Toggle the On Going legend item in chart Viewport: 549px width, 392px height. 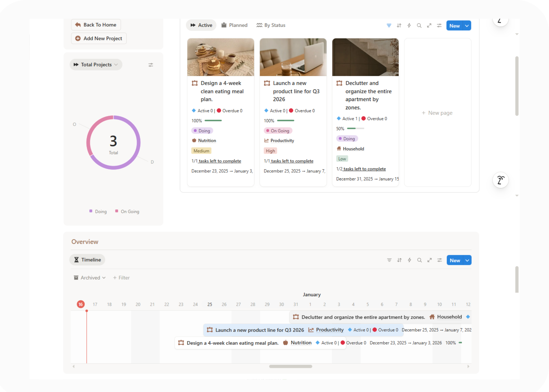127,211
